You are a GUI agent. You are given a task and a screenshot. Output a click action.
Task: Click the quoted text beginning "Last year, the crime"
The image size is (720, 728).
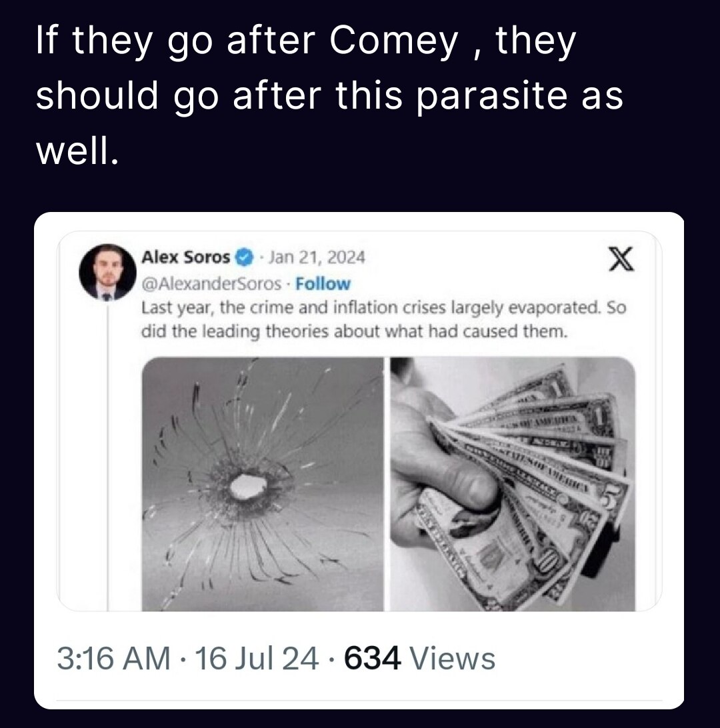(x=383, y=309)
